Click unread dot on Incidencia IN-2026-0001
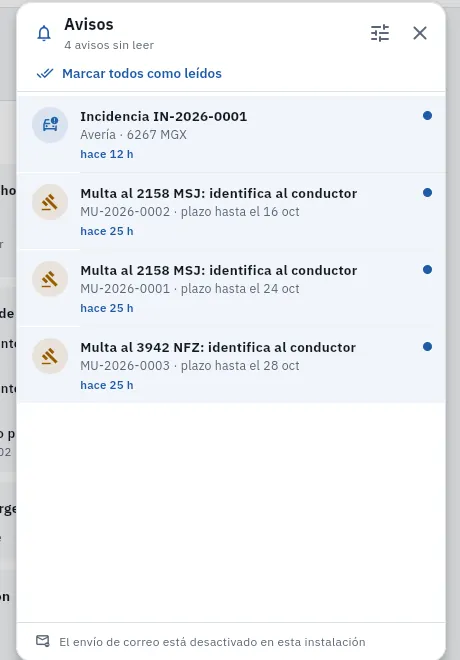 (427, 115)
